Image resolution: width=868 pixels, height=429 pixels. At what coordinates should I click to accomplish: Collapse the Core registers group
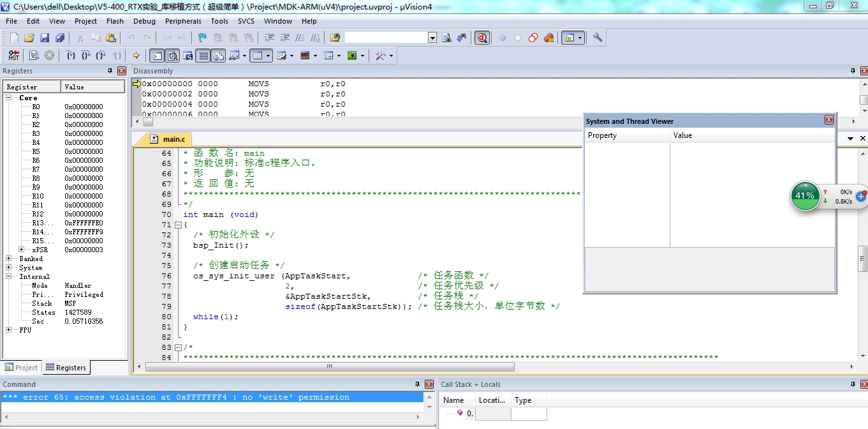pos(9,98)
